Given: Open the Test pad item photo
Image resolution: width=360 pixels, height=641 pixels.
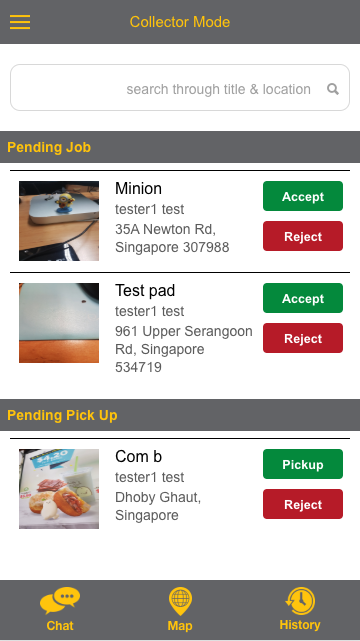Looking at the screenshot, I should point(59,323).
